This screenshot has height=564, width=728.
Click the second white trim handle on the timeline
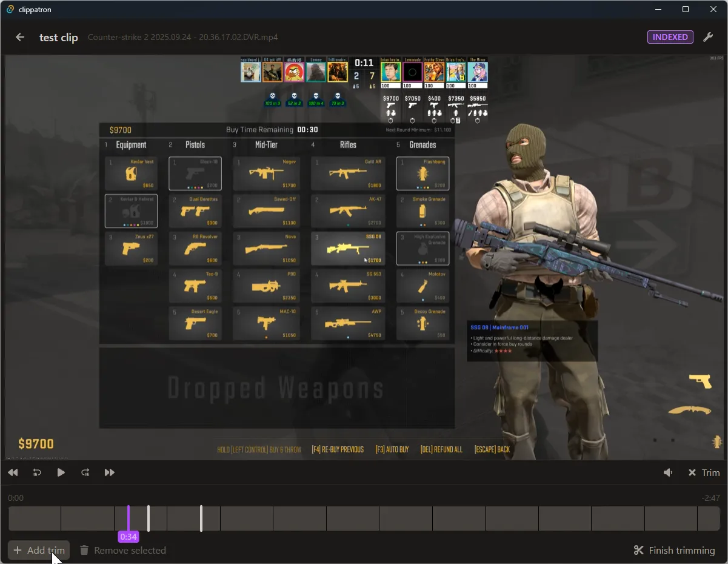[x=201, y=519]
